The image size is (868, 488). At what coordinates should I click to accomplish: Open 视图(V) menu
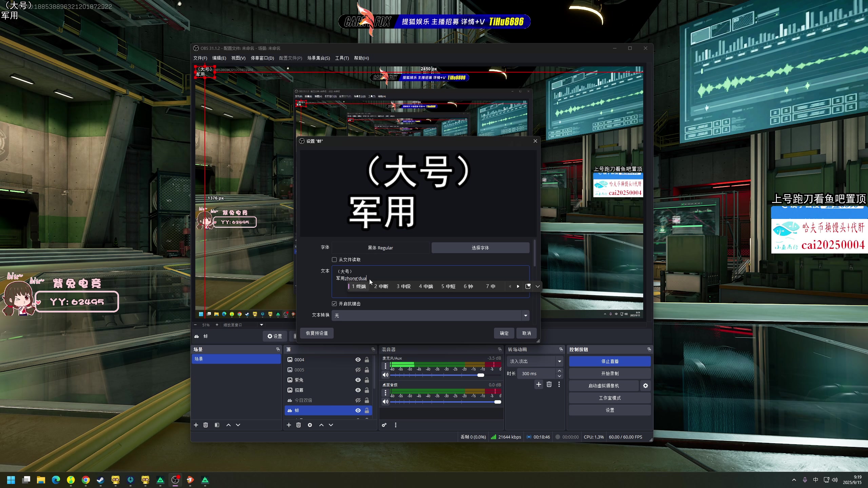(238, 58)
